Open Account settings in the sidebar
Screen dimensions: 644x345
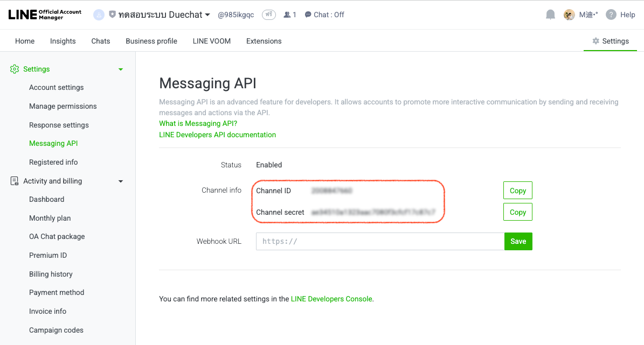56,87
